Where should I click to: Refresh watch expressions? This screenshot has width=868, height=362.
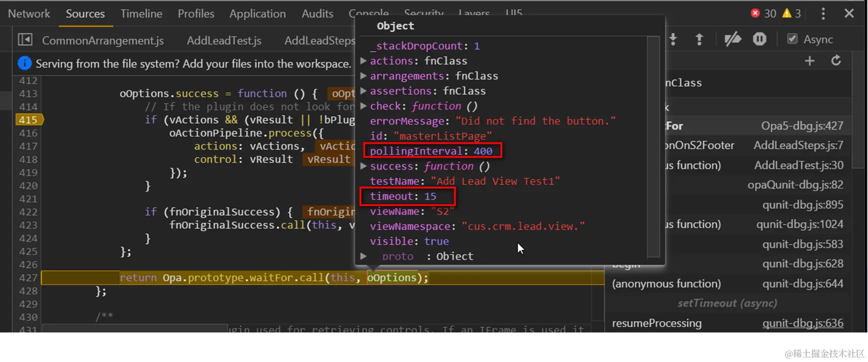pyautogui.click(x=836, y=61)
